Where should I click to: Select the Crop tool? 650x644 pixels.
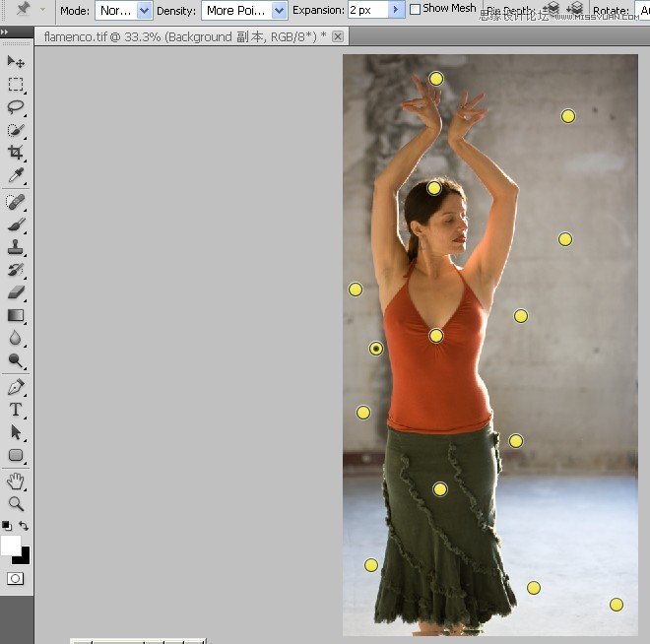pos(16,153)
